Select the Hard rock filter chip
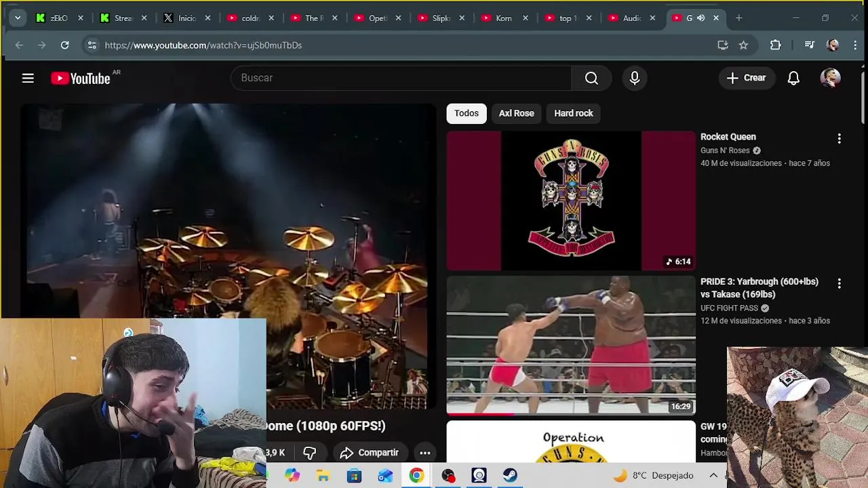The width and height of the screenshot is (868, 488). pos(574,113)
